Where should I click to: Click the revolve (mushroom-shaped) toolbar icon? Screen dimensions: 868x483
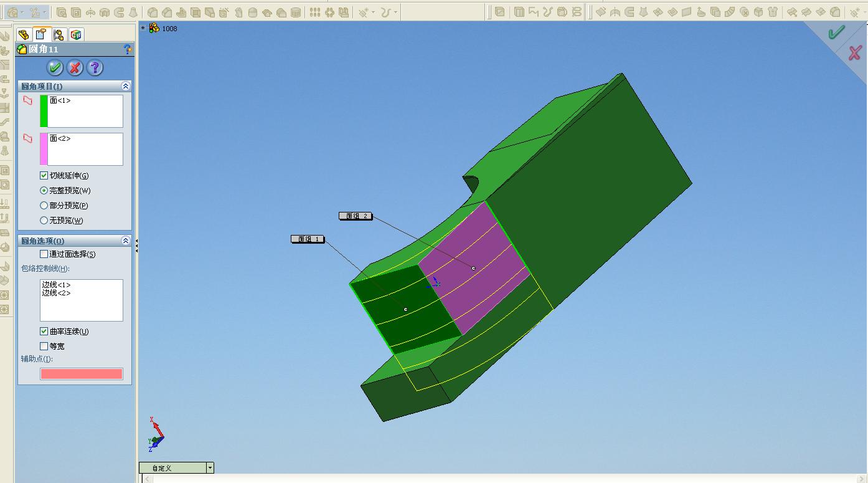[91, 12]
